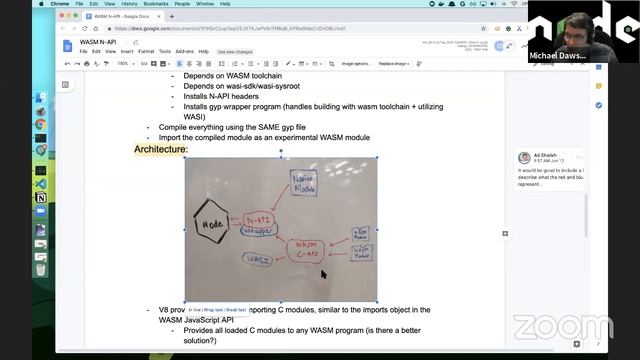Toggle left align
The height and width of the screenshot is (360, 640).
coord(180,64)
